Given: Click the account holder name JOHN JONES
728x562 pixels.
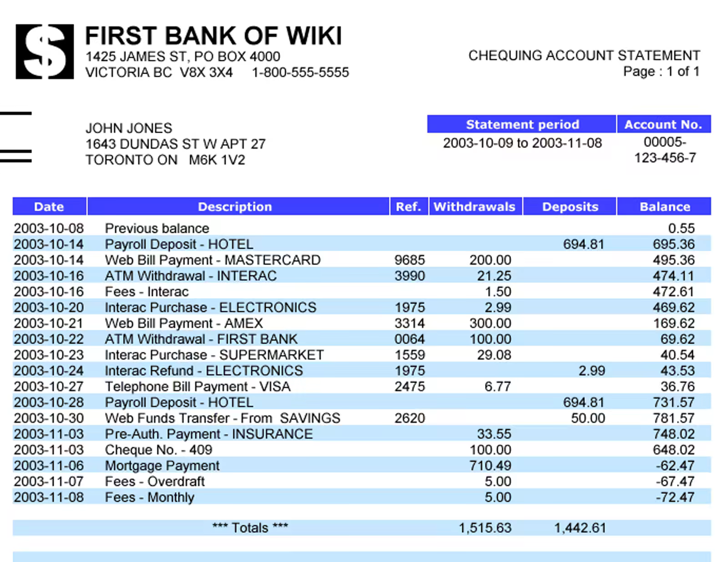Looking at the screenshot, I should click(x=129, y=128).
